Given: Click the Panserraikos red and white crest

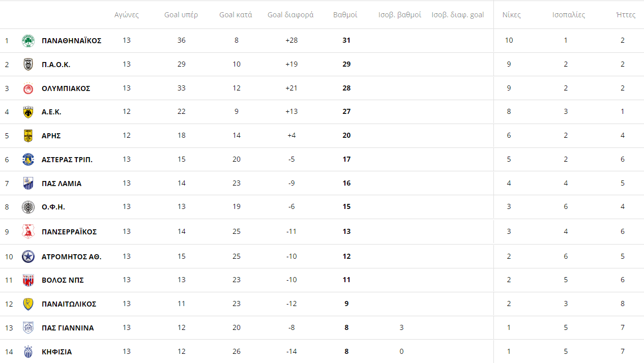Looking at the screenshot, I should pyautogui.click(x=28, y=232).
